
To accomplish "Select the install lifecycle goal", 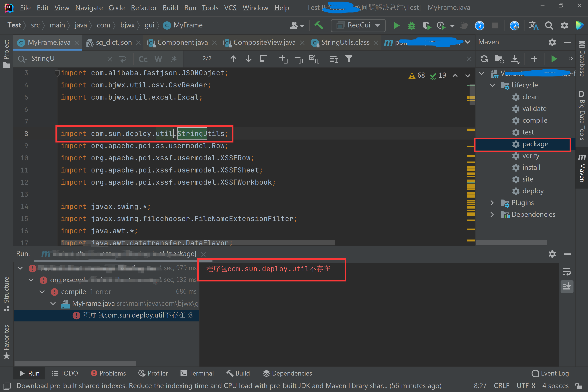I will click(531, 167).
